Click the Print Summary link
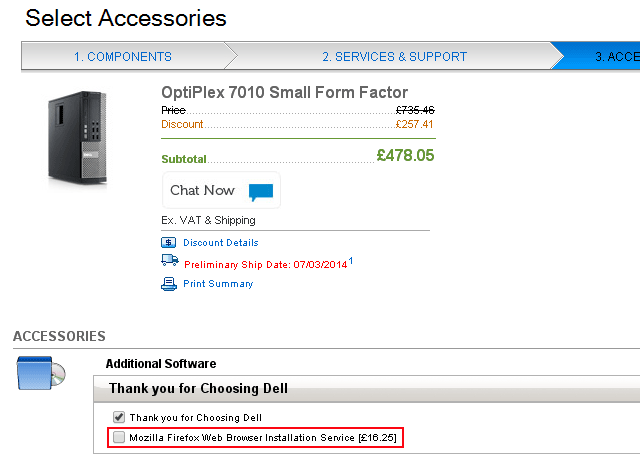The width and height of the screenshot is (640, 463). pos(218,284)
